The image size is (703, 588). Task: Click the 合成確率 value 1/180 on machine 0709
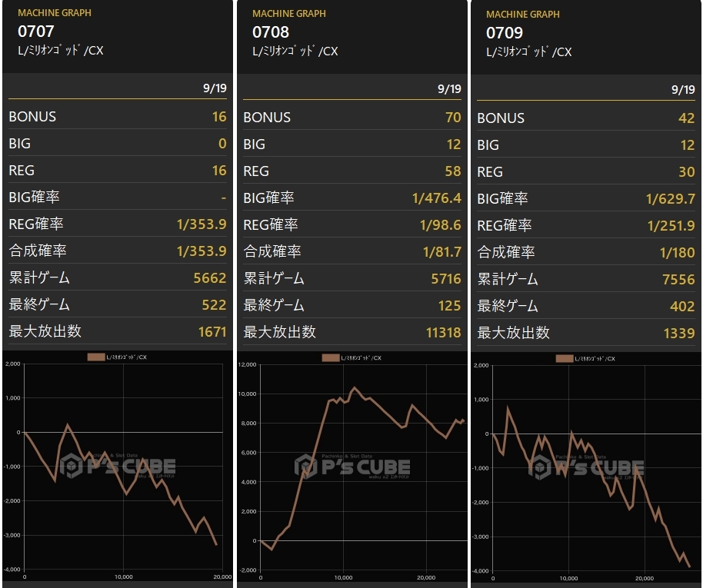coord(677,253)
